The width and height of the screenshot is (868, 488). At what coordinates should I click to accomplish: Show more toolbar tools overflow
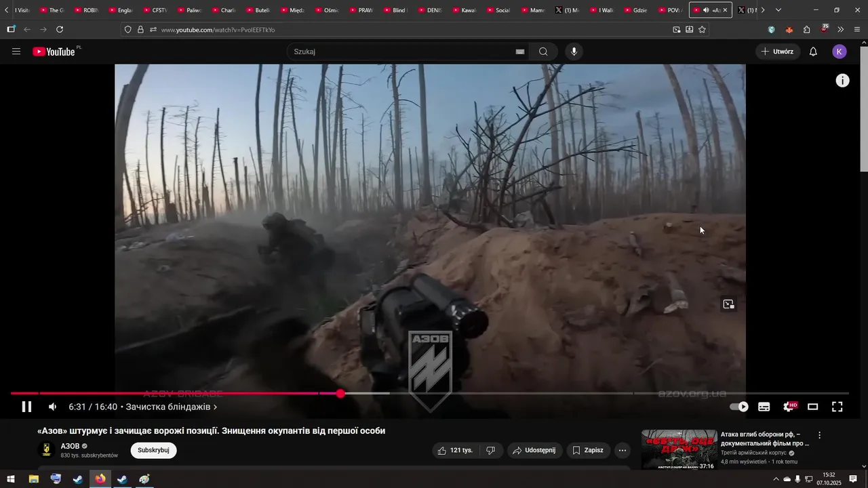(840, 29)
